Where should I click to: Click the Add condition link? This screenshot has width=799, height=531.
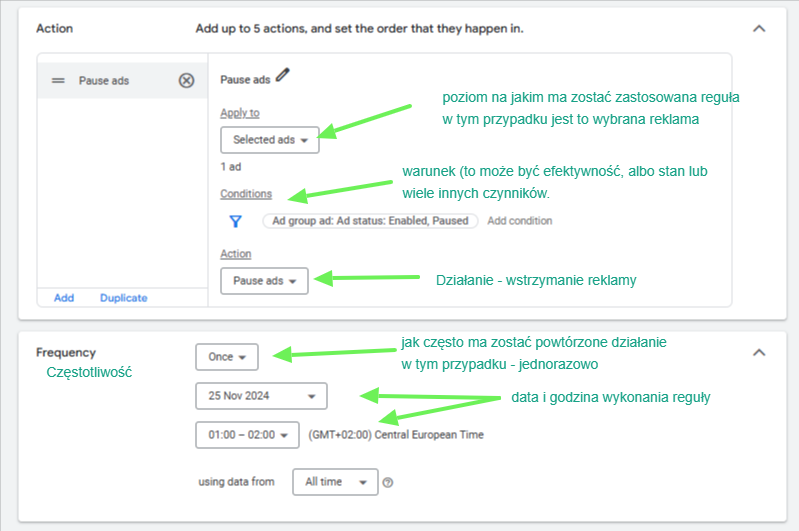click(519, 221)
